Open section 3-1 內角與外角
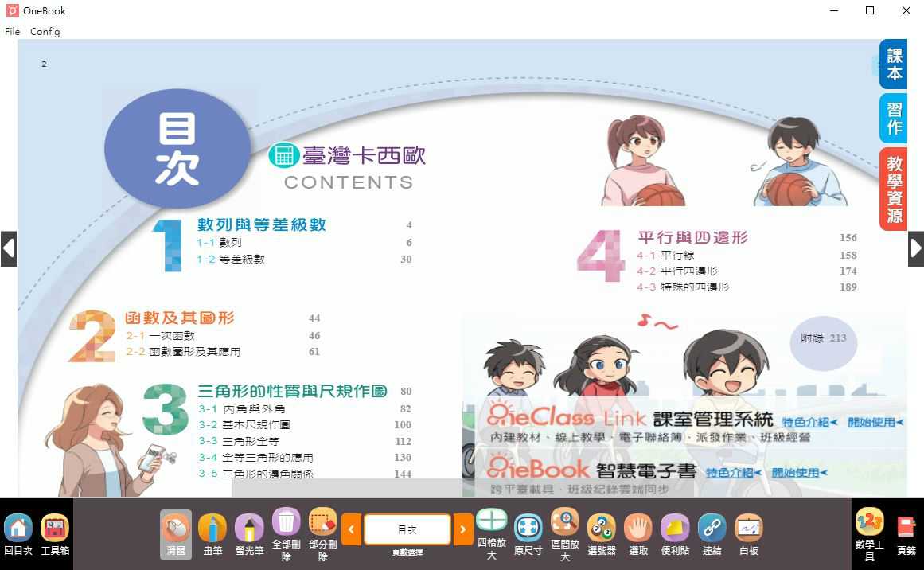 pyautogui.click(x=242, y=408)
